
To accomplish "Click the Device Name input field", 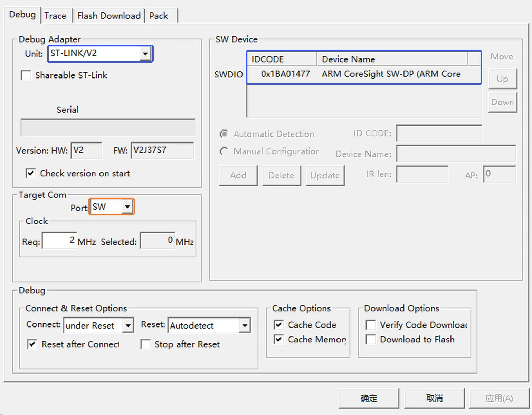I will point(456,154).
